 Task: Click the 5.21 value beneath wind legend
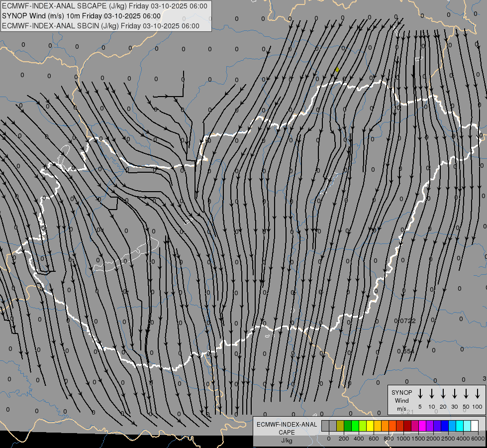[406, 412]
